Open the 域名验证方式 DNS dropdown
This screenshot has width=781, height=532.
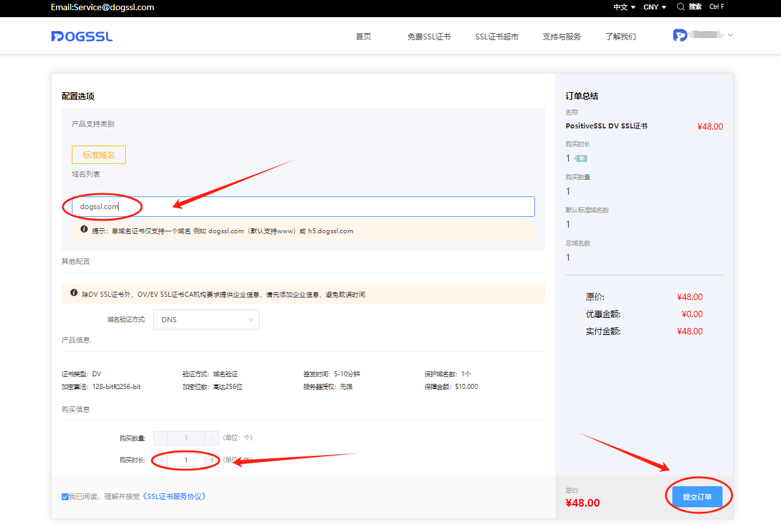207,320
